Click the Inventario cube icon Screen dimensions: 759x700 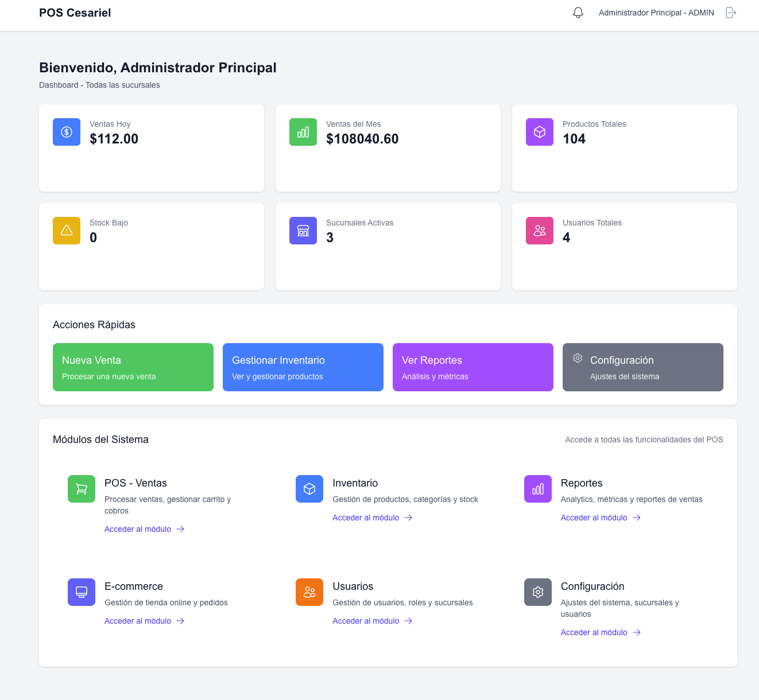[309, 488]
